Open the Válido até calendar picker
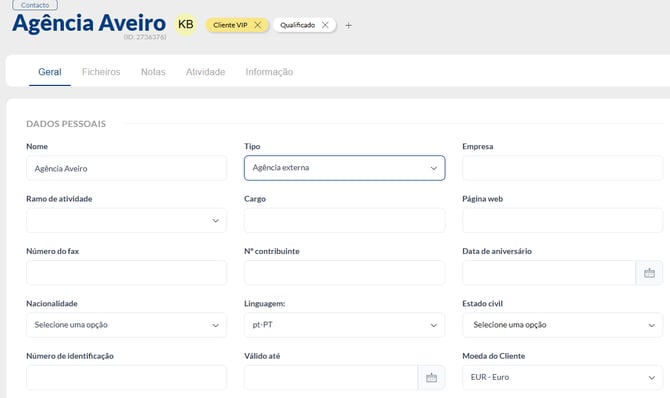 point(431,377)
